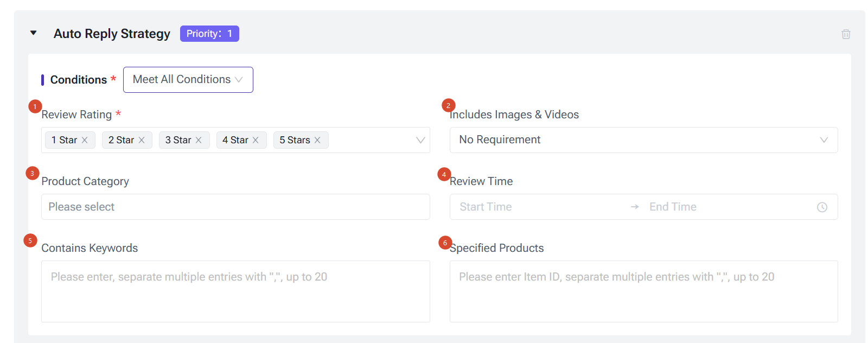Select the Product Category label
Screen dimensions: 868x343
click(85, 181)
